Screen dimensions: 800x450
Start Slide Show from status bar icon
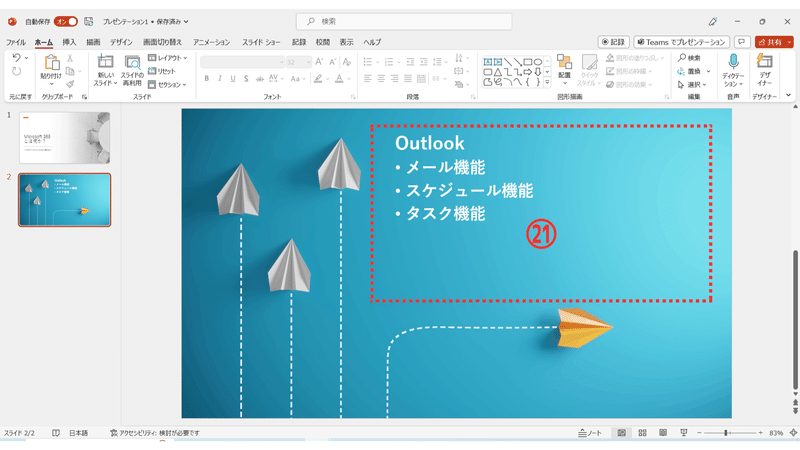(x=684, y=433)
